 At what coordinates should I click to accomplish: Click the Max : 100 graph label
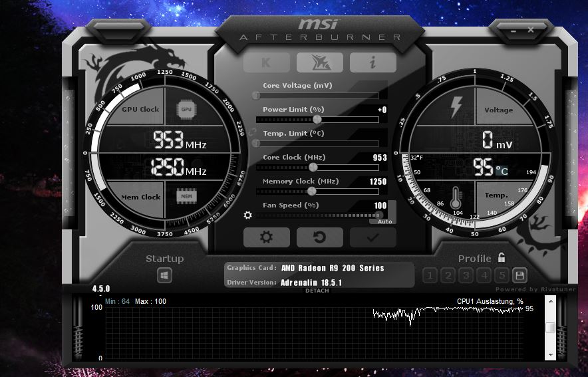pyautogui.click(x=150, y=301)
